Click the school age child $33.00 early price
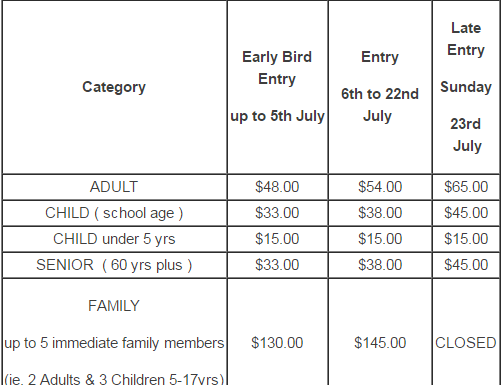Image resolution: width=502 pixels, height=385 pixels. pyautogui.click(x=277, y=213)
